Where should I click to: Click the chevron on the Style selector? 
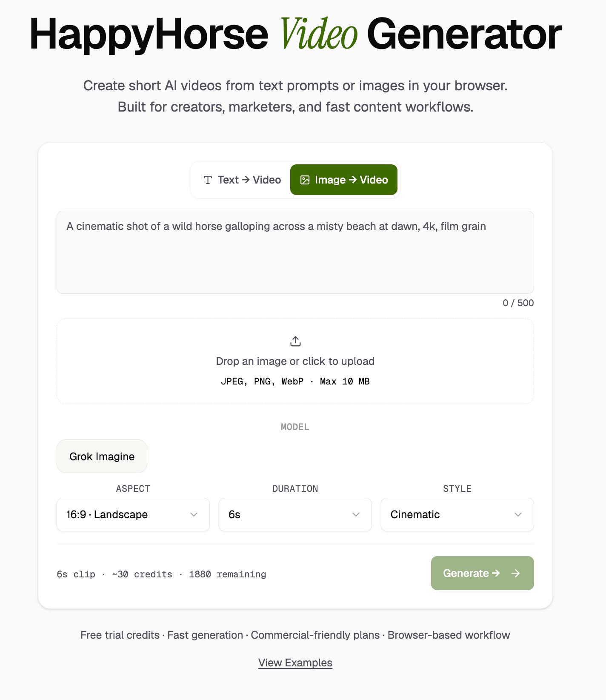point(518,514)
